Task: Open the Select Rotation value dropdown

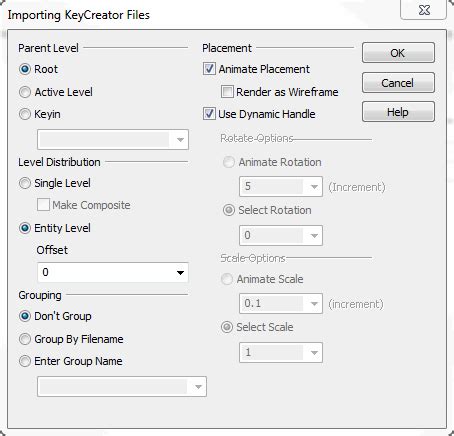Action: (314, 236)
